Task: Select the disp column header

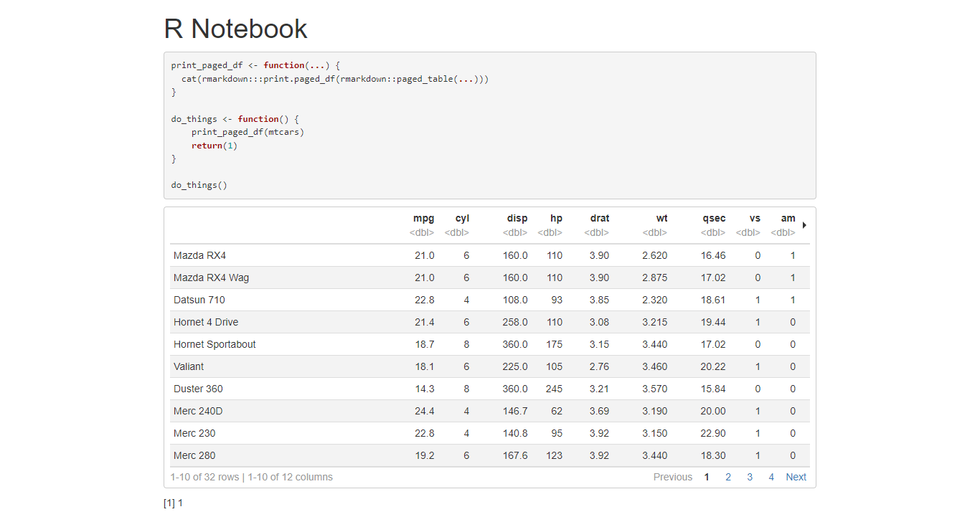Action: 517,218
